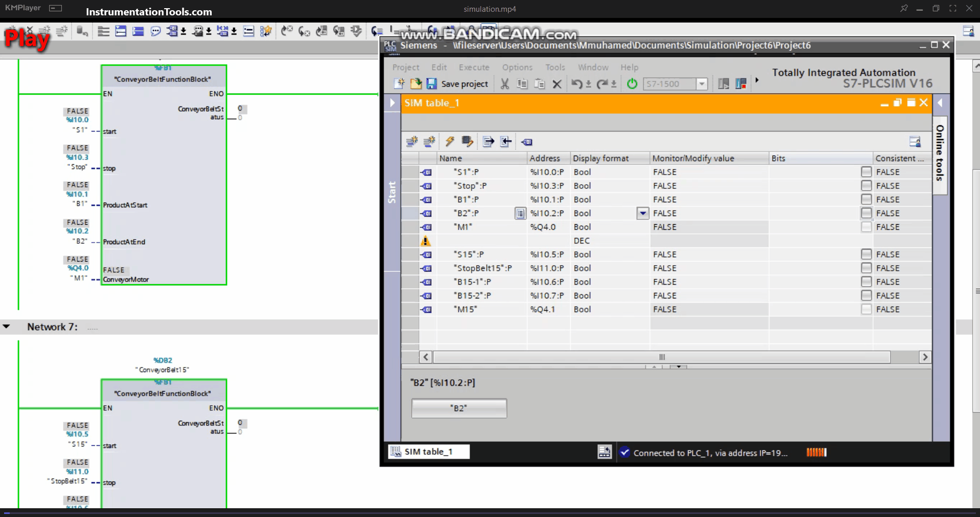Open the Window menu in PLCSIM
980x517 pixels.
tap(593, 67)
